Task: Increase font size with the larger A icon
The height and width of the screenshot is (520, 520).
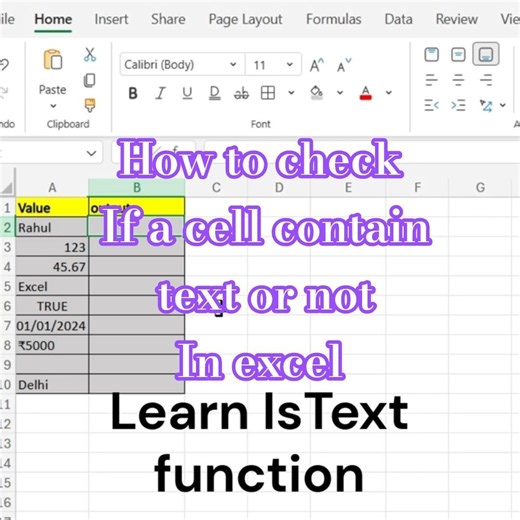Action: [x=317, y=65]
